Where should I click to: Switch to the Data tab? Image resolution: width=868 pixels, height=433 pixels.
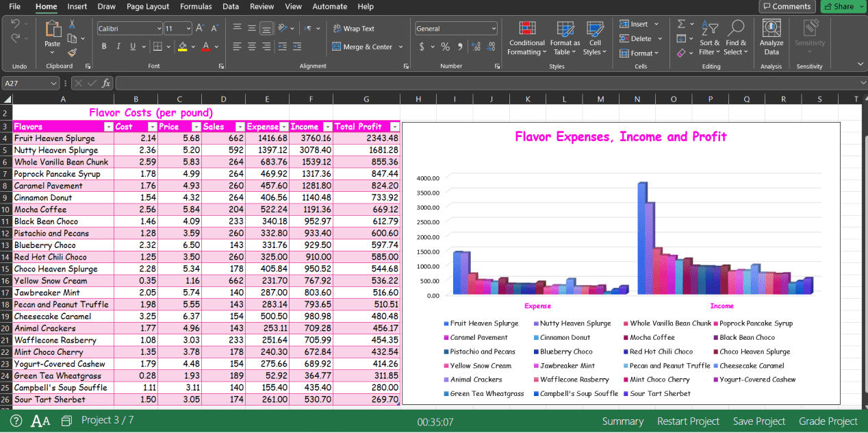(x=231, y=6)
